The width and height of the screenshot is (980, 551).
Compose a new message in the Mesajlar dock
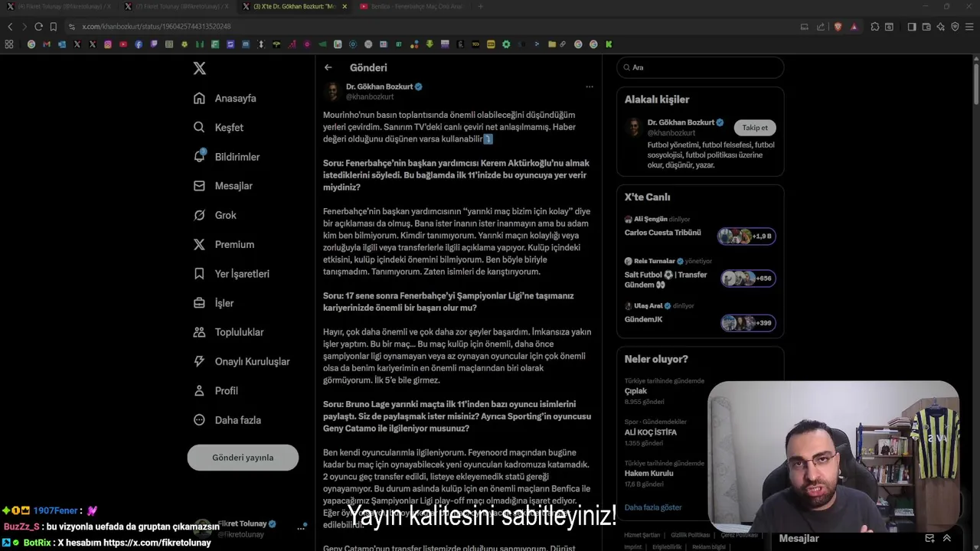pyautogui.click(x=929, y=538)
